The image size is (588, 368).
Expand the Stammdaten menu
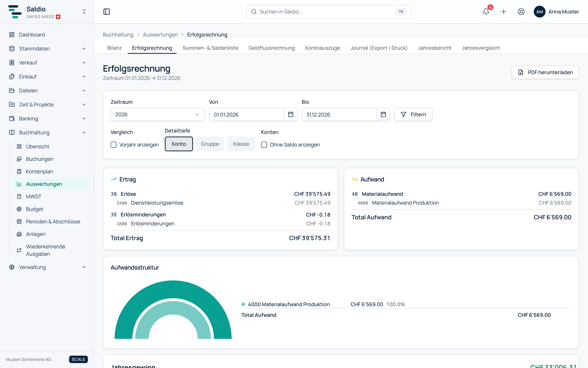coord(47,49)
